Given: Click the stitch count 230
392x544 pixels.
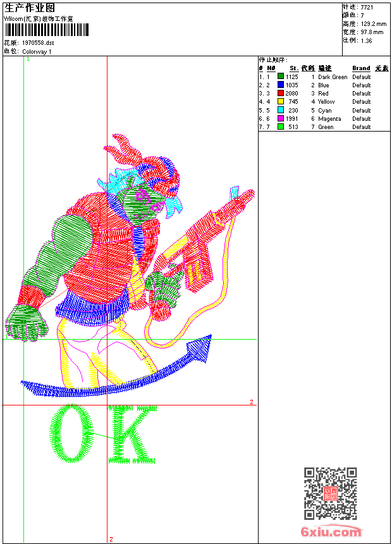Looking at the screenshot, I should [x=293, y=110].
